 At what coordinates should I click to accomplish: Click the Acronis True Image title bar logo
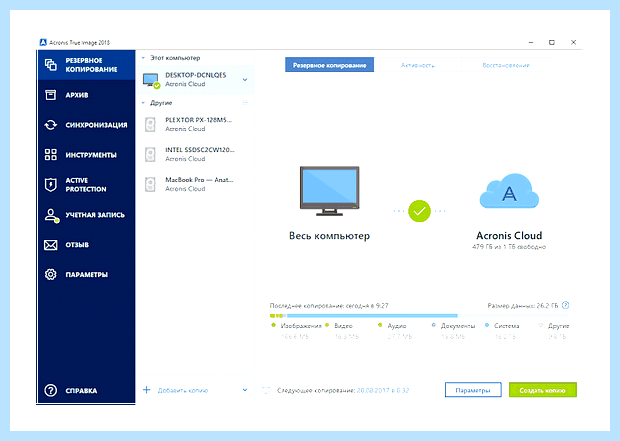click(x=43, y=42)
